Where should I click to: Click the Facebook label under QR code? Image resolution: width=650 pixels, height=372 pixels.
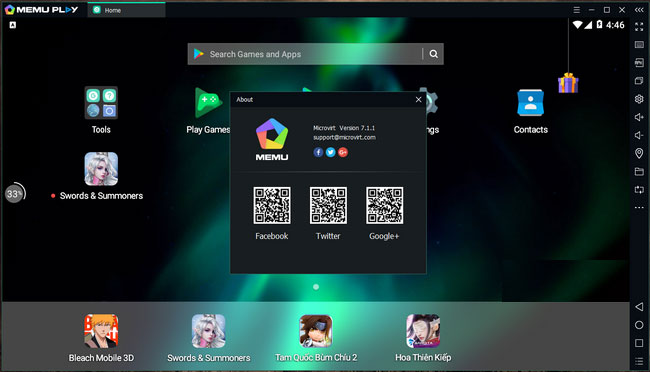272,236
